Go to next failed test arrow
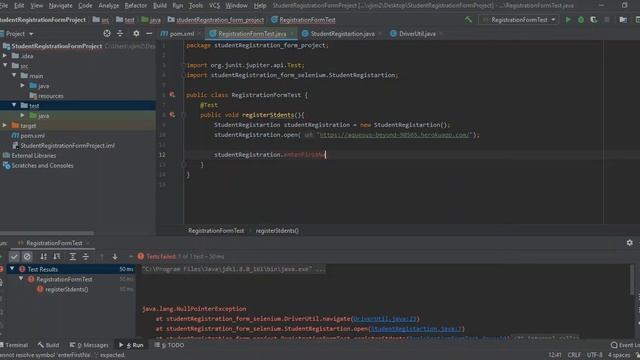The height and width of the screenshot is (360, 640). coord(115,256)
